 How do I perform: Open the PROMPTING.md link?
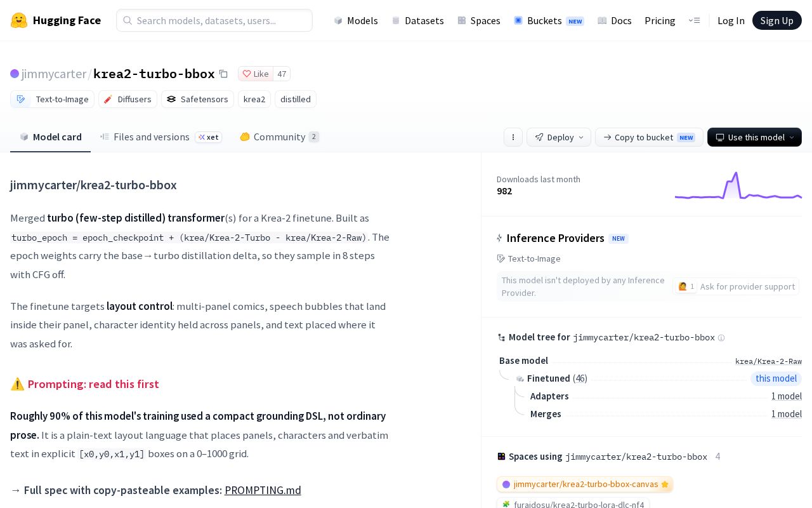[x=263, y=490]
